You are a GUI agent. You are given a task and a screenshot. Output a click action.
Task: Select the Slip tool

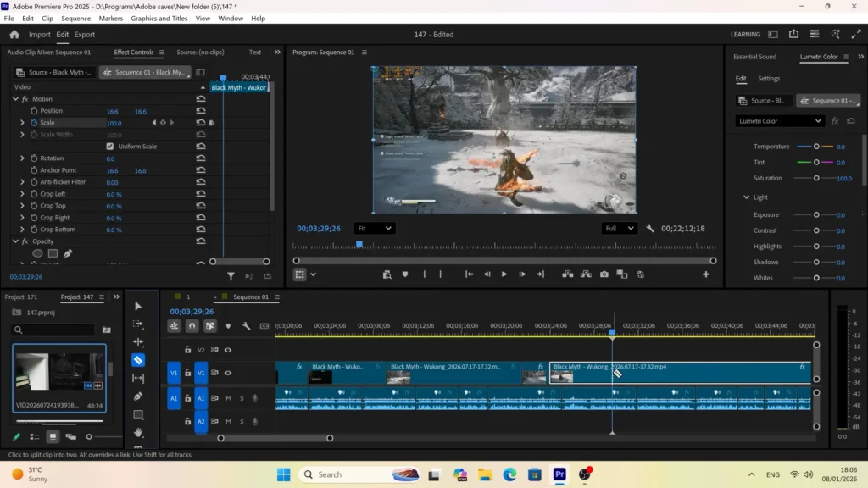click(138, 379)
